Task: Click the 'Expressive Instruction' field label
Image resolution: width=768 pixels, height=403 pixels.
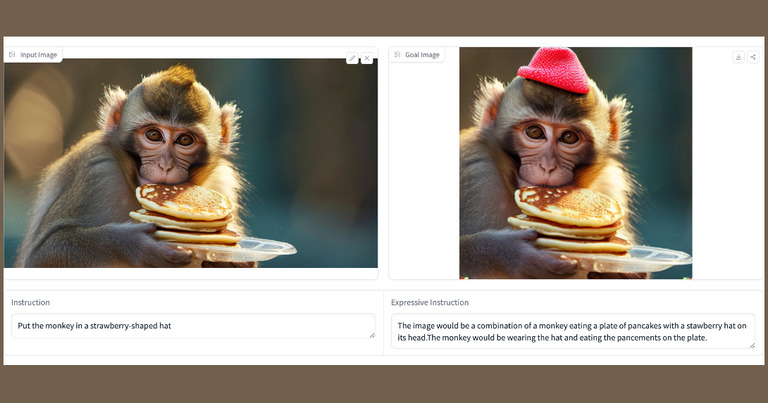Action: tap(430, 303)
